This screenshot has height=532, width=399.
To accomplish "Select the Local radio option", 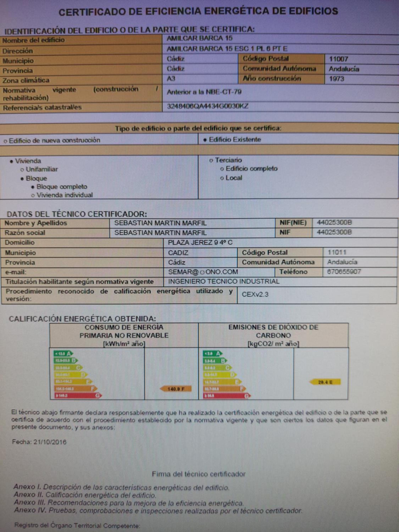I will [x=231, y=178].
